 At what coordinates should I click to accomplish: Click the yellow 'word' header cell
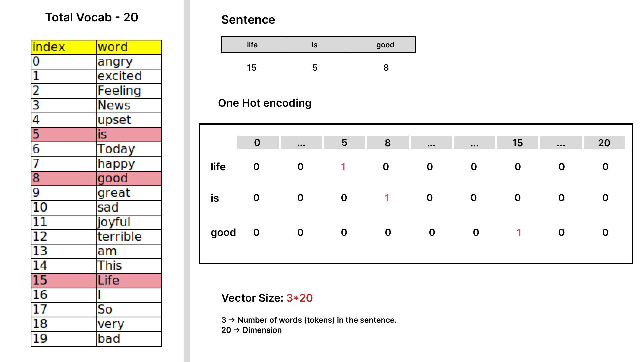tap(129, 47)
